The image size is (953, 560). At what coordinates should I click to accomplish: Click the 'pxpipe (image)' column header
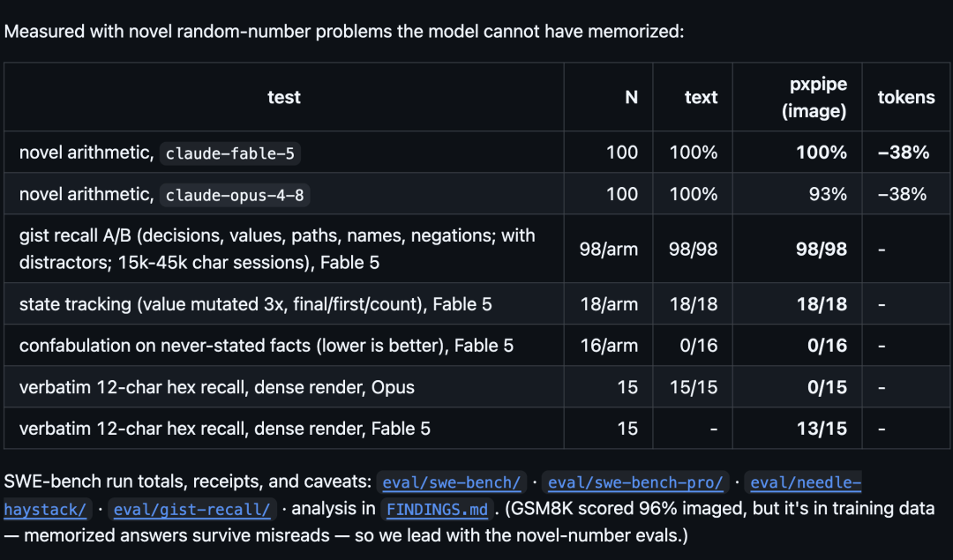pyautogui.click(x=814, y=97)
